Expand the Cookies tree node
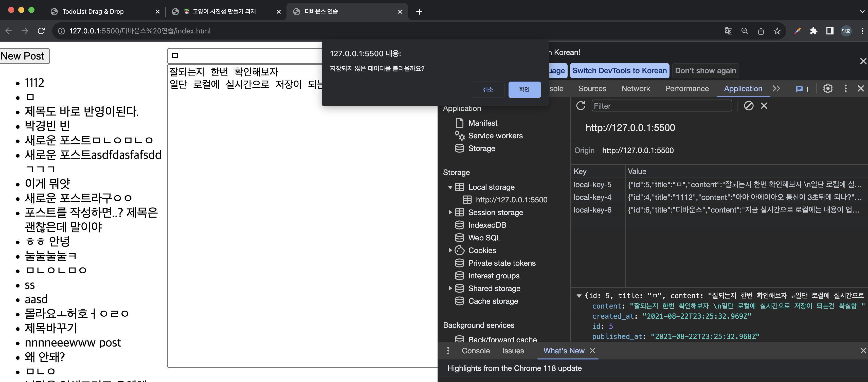Viewport: 868px width, 382px height. pyautogui.click(x=450, y=251)
